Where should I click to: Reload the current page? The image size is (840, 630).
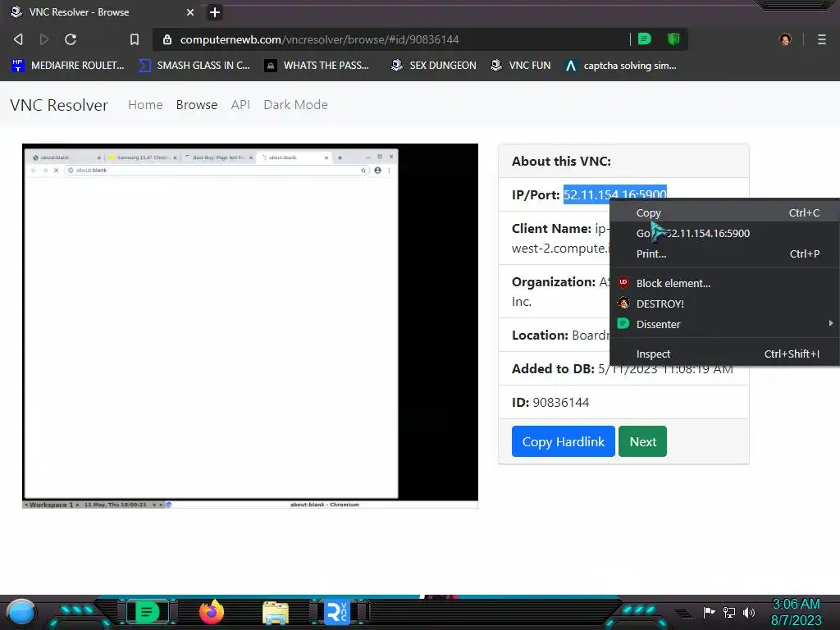[71, 39]
